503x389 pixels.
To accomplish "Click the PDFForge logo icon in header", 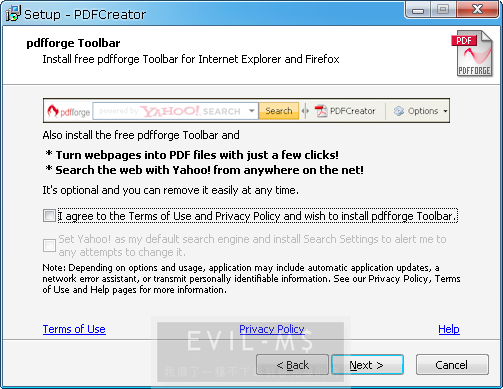I will pyautogui.click(x=472, y=54).
